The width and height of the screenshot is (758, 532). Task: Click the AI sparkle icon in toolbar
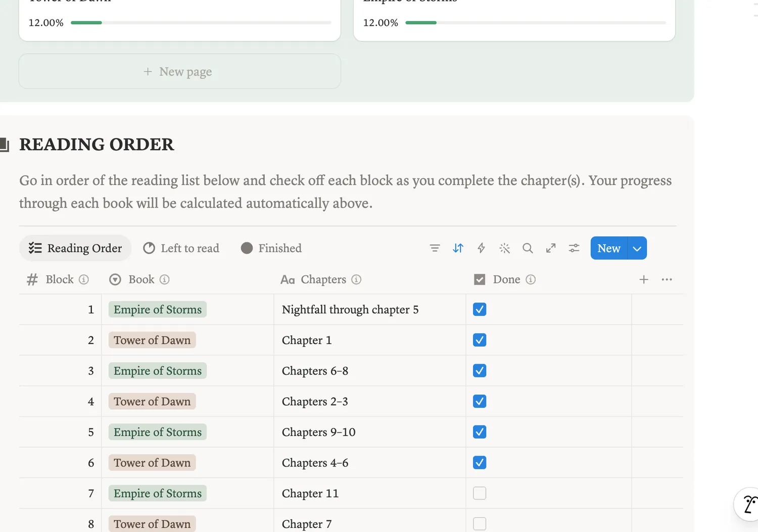click(x=504, y=248)
